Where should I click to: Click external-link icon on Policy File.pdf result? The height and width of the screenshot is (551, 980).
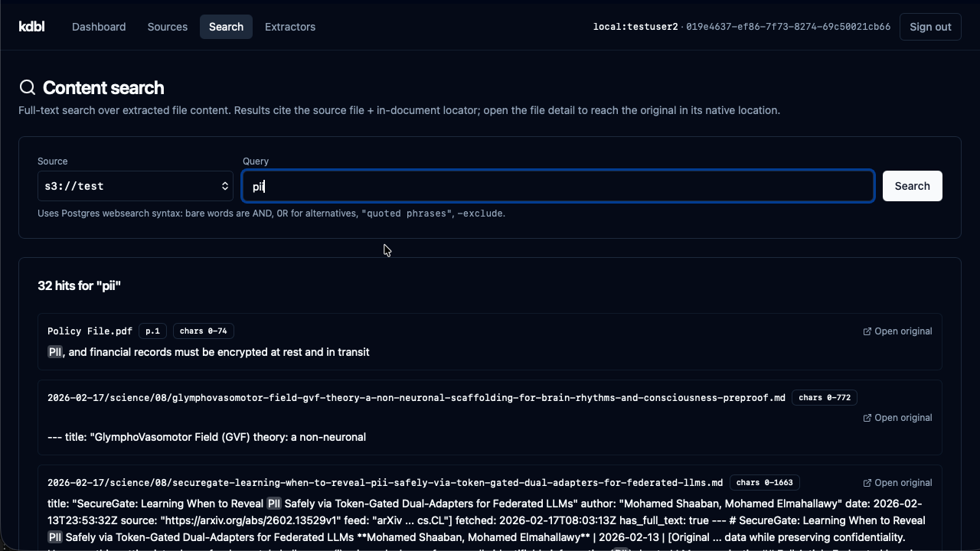[x=867, y=331]
